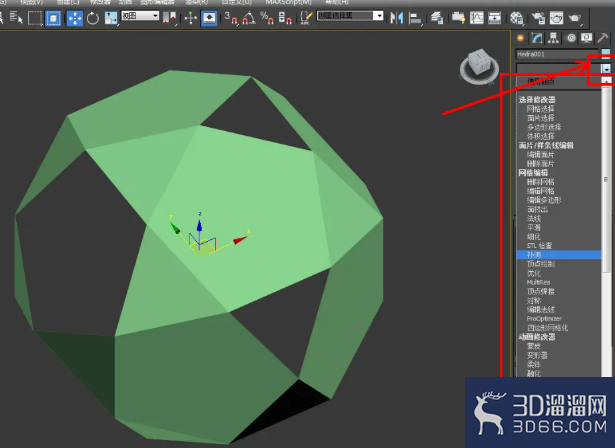Select ProOptimizer modifier in list
This screenshot has height=448, width=615.
tap(544, 319)
